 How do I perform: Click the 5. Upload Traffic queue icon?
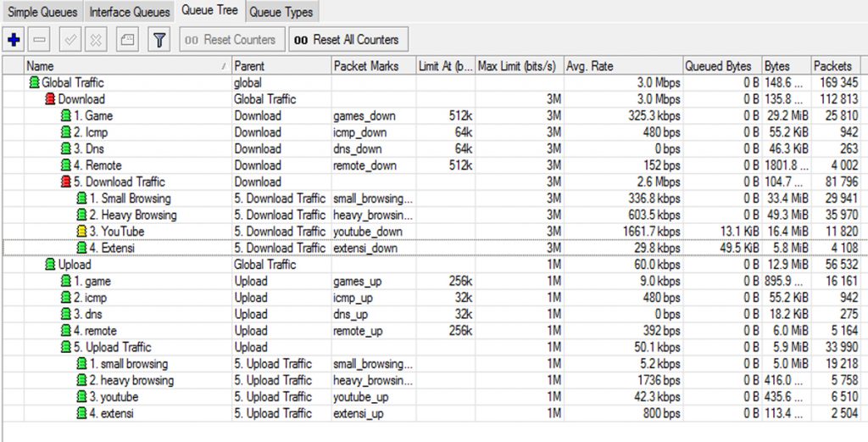(66, 347)
